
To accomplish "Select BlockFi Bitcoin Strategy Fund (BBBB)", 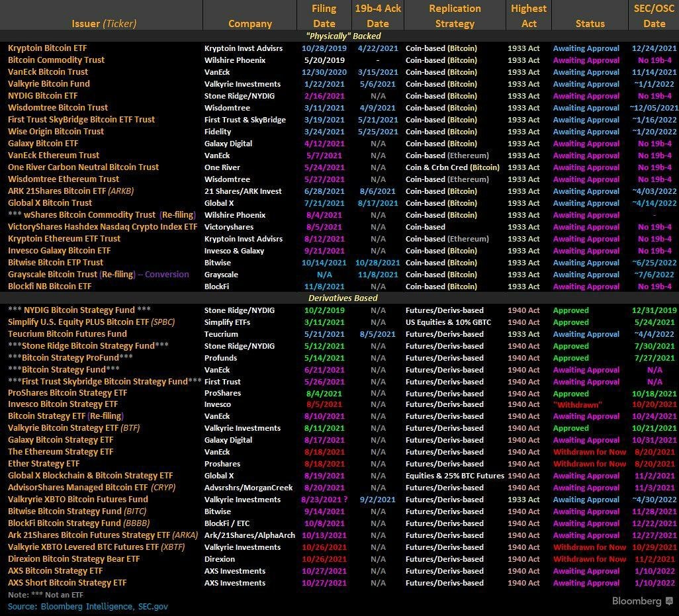I will 79,523.
